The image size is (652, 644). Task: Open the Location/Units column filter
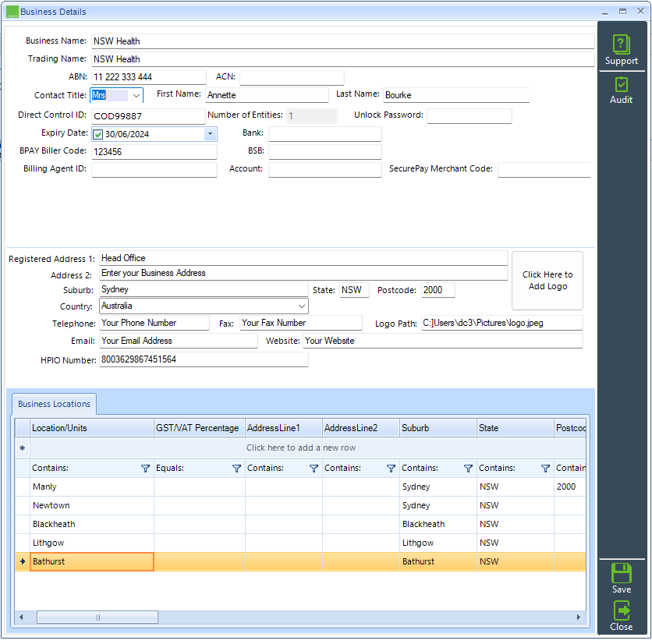click(x=145, y=469)
